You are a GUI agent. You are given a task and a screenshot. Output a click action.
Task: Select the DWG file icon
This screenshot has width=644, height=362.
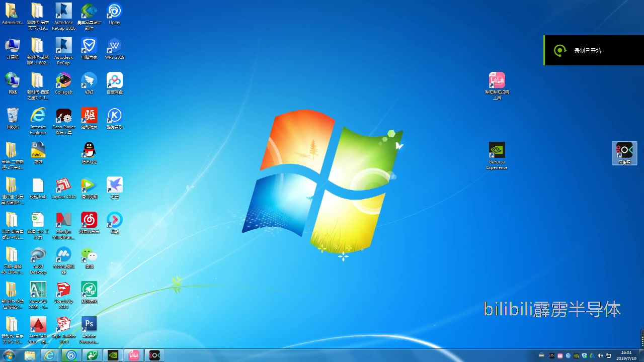tap(38, 153)
